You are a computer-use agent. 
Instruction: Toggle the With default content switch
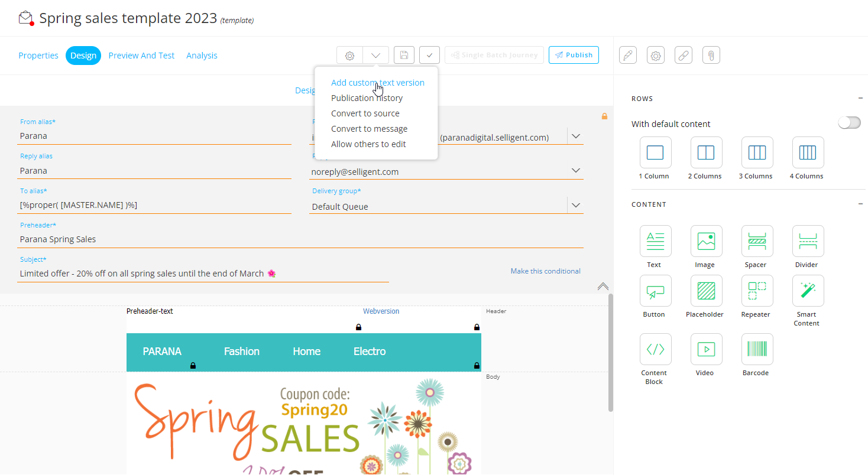pos(849,123)
